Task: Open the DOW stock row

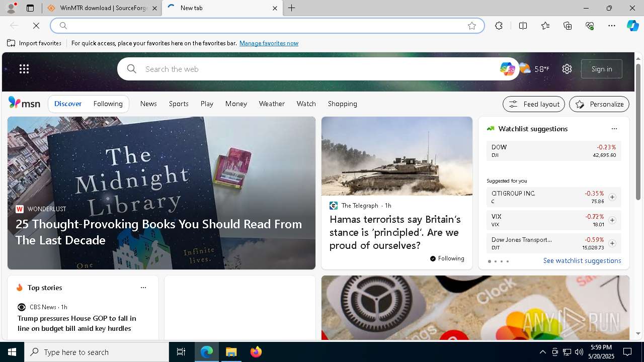Action: tap(554, 151)
